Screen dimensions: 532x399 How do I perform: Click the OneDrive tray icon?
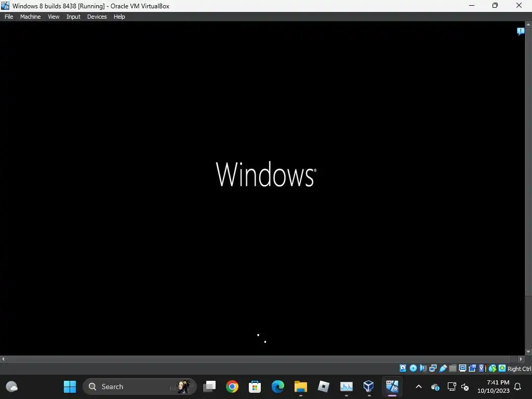[435, 387]
